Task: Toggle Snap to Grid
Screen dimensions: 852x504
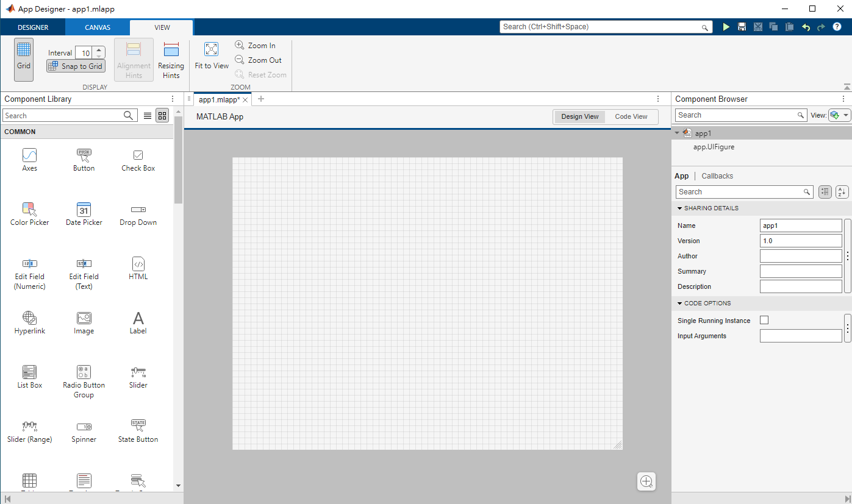Action: click(76, 66)
